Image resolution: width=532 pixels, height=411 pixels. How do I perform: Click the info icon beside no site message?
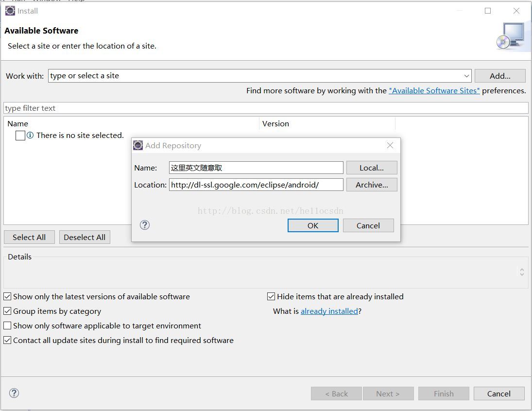coord(30,136)
